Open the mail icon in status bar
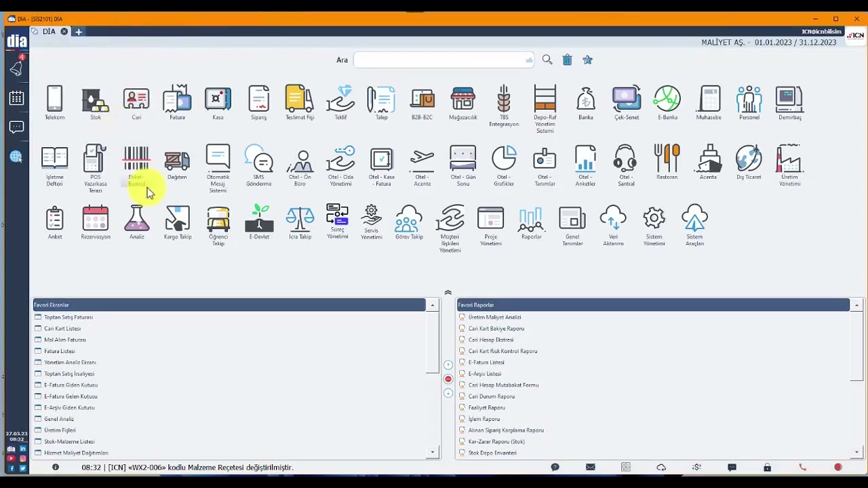868x488 pixels. click(591, 467)
